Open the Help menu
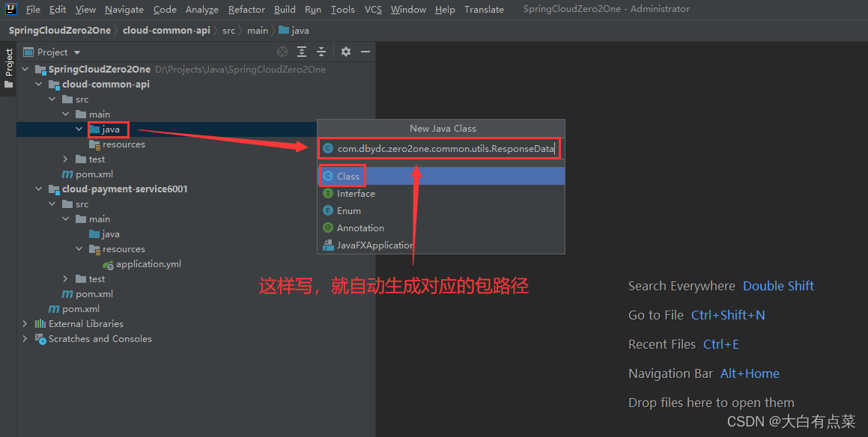This screenshot has width=868, height=437. [x=445, y=10]
